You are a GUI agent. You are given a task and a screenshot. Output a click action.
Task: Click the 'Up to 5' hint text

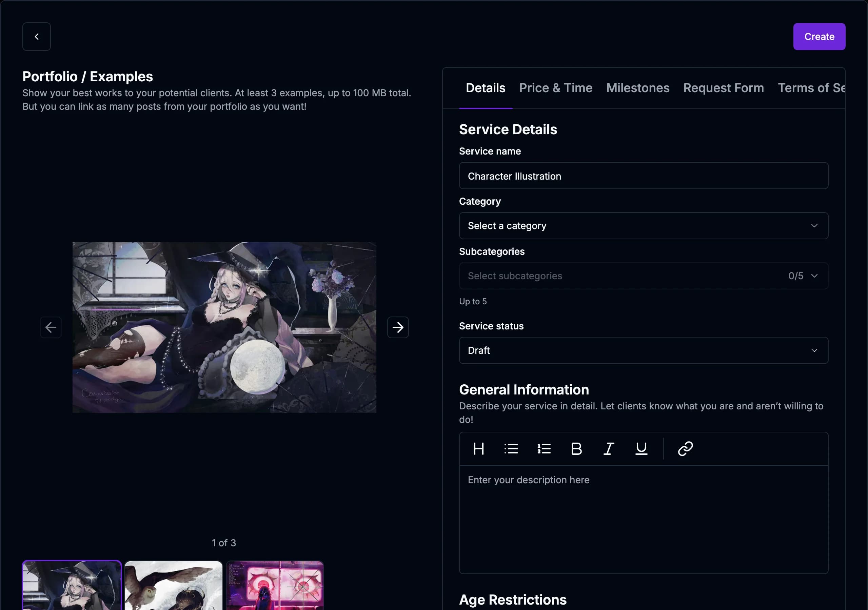pos(473,302)
